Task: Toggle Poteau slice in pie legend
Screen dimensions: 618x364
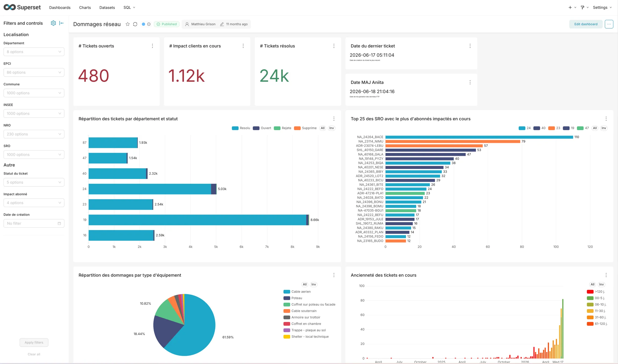Action: [293, 298]
